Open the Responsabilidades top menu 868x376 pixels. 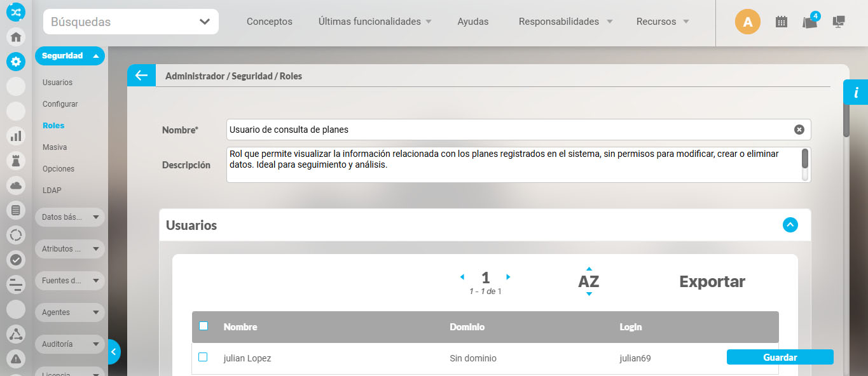pos(565,22)
